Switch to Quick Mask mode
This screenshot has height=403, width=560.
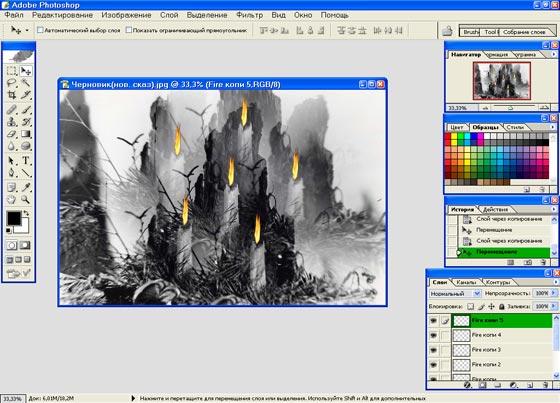(x=25, y=245)
